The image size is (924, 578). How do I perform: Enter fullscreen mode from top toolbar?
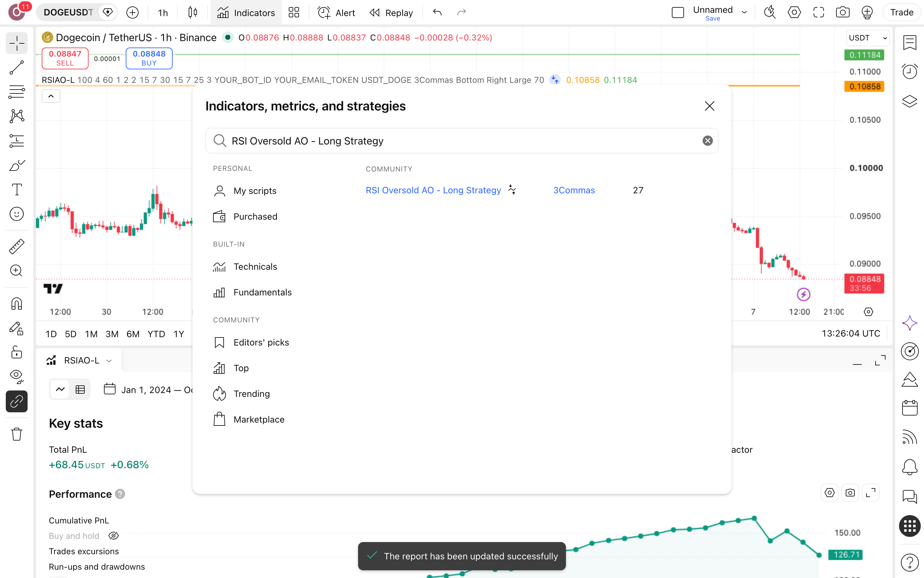pos(818,13)
